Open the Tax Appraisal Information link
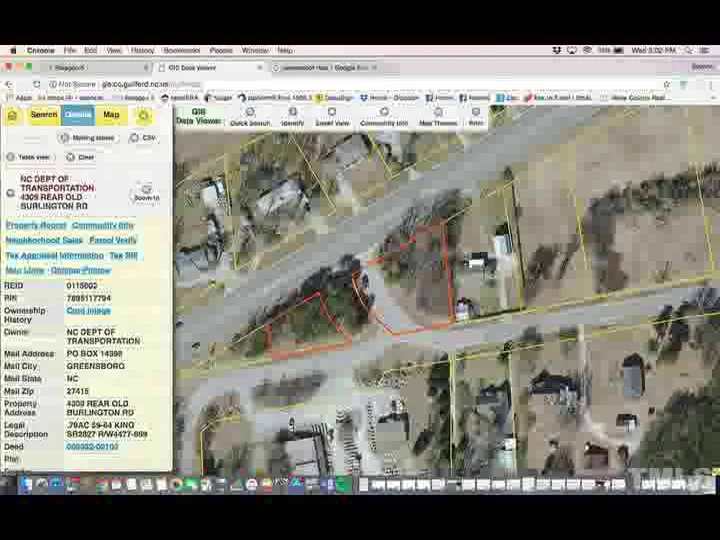Image resolution: width=720 pixels, height=540 pixels. 55,255
